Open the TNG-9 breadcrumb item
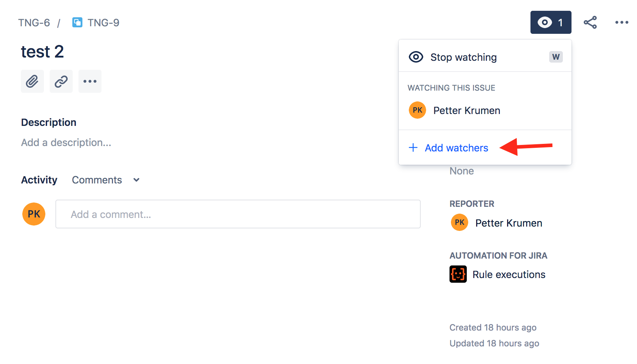The image size is (637, 364). click(x=103, y=22)
